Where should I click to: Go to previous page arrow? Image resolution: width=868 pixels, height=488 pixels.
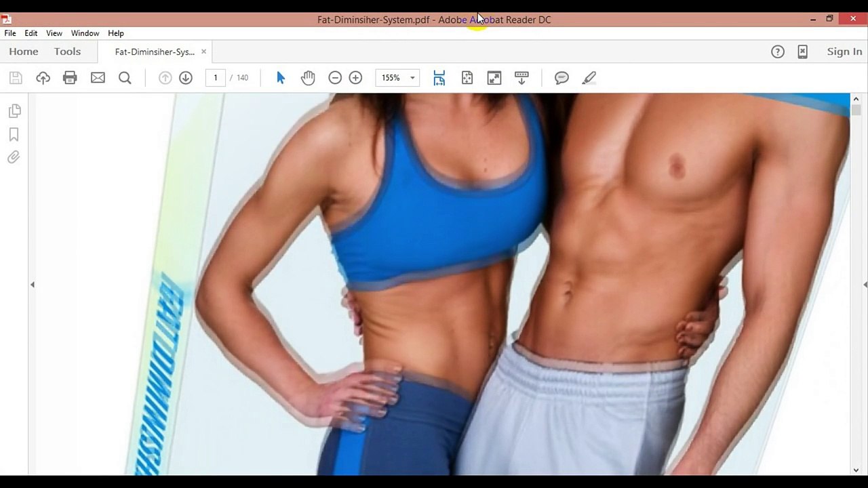(x=165, y=78)
